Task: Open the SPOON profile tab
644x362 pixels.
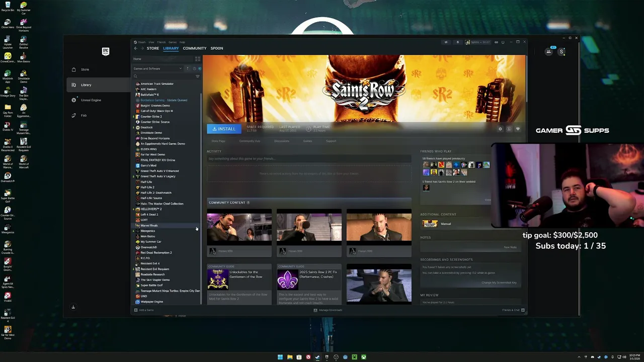Action: tap(217, 48)
